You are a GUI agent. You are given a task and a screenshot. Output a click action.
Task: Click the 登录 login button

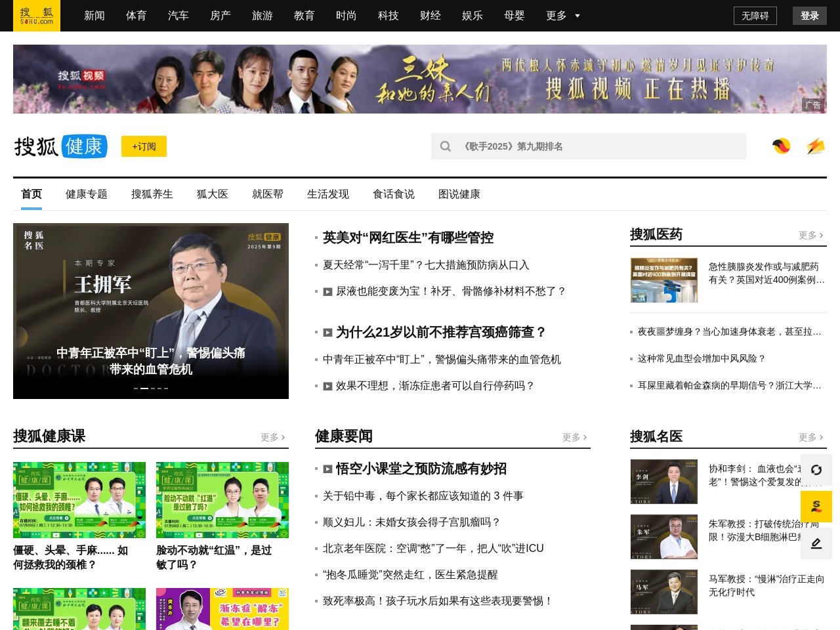809,16
